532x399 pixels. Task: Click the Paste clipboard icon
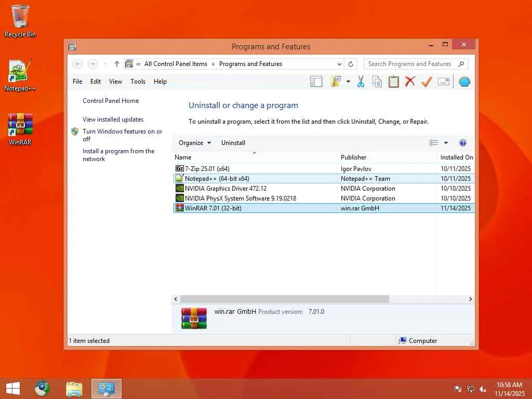(x=394, y=82)
